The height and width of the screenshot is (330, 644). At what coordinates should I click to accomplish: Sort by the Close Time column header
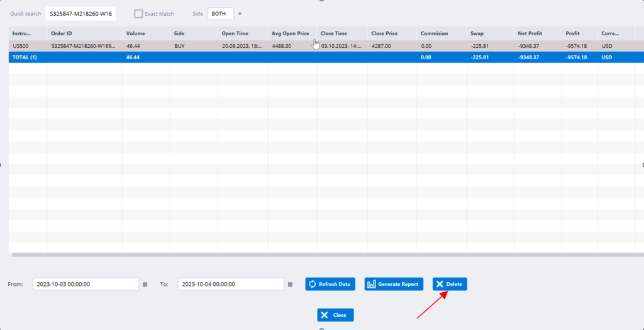[x=342, y=33]
